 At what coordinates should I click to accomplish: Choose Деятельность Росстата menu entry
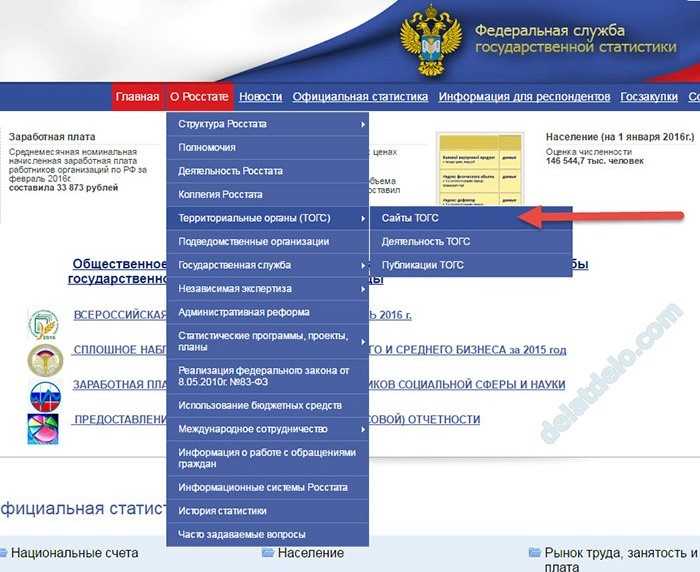(267, 171)
